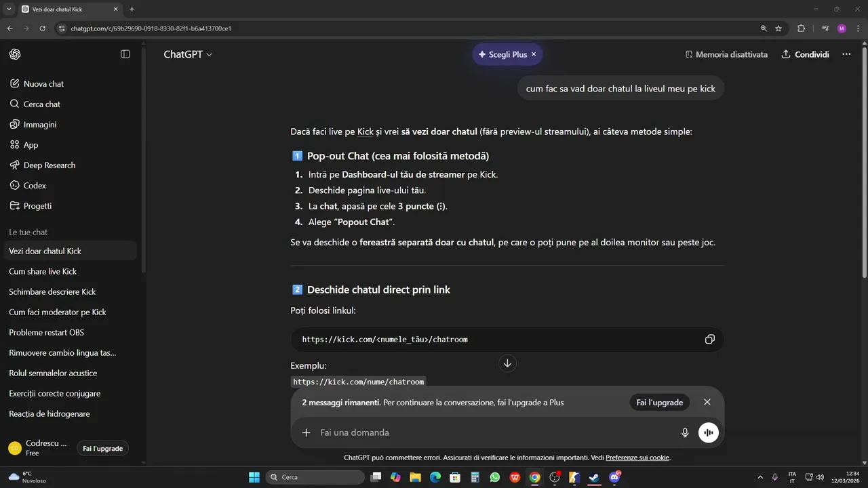Open the media control icon in Chrome toolbar
The width and height of the screenshot is (868, 488).
click(825, 28)
